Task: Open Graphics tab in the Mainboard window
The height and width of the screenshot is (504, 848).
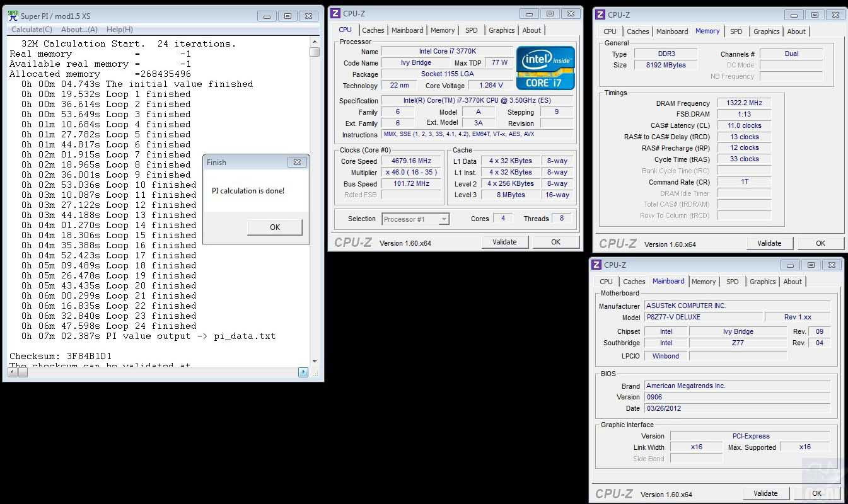Action: [762, 282]
